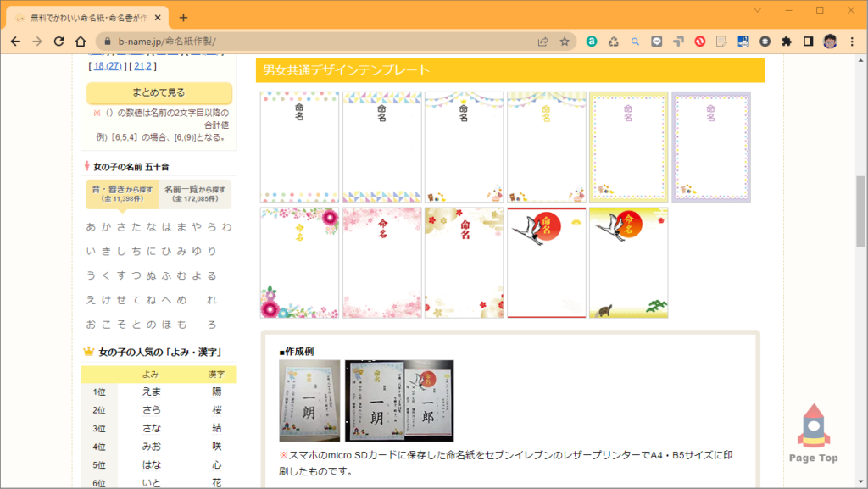868x489 pixels.
Task: Open the LINE extension icon
Action: coord(657,42)
